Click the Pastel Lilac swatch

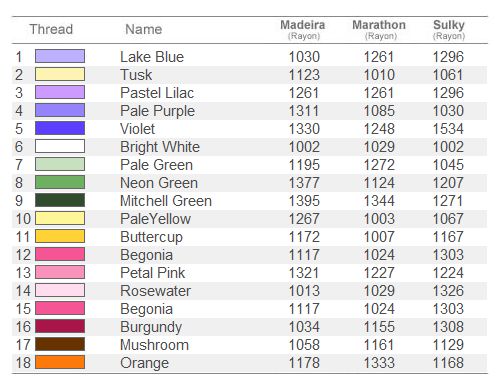60,92
